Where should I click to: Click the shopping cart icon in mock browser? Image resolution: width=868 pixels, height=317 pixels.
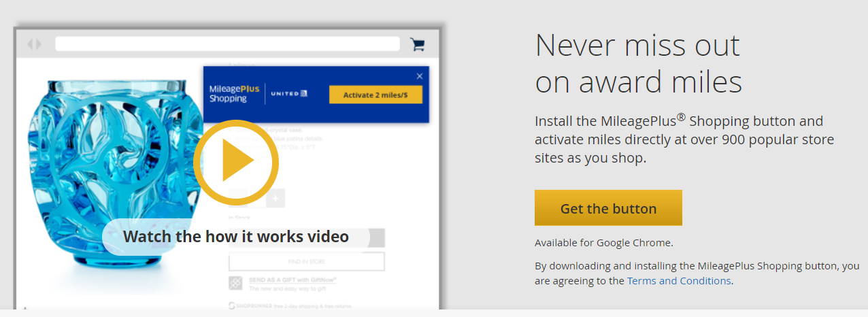tap(418, 45)
